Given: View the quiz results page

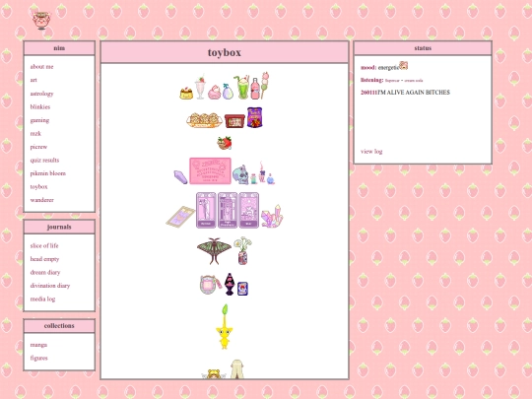Looking at the screenshot, I should click(44, 160).
